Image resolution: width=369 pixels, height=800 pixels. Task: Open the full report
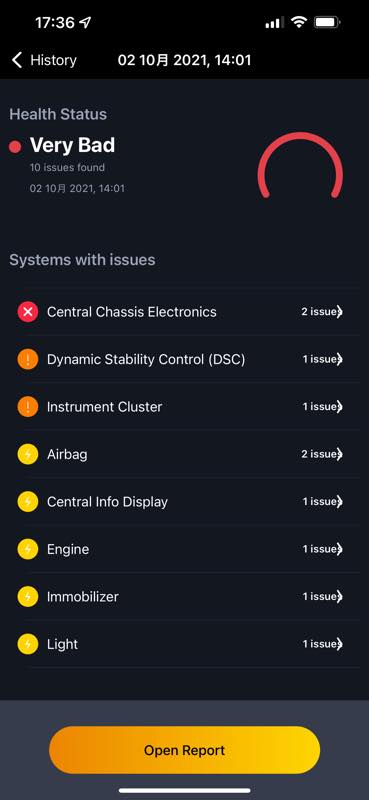tap(184, 750)
